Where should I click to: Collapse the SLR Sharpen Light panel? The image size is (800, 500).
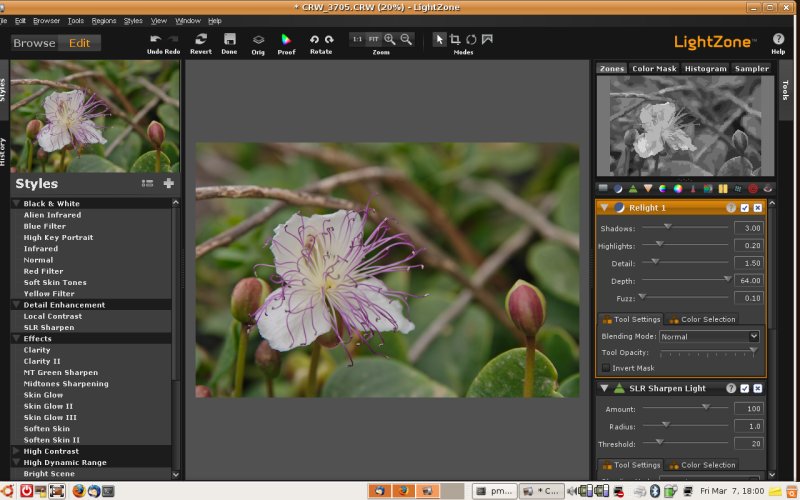point(604,388)
